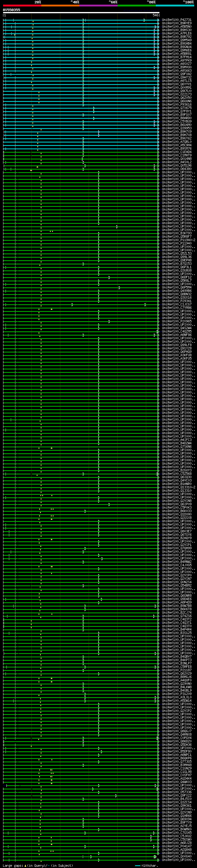Select hit label UniRef100_P20965
The height and width of the screenshot is (868, 197).
[176, 321]
